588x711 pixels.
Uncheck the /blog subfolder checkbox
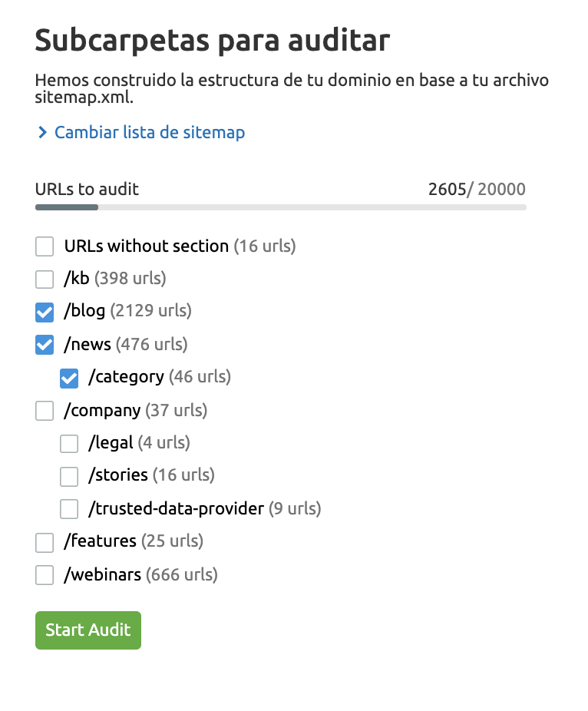point(45,312)
